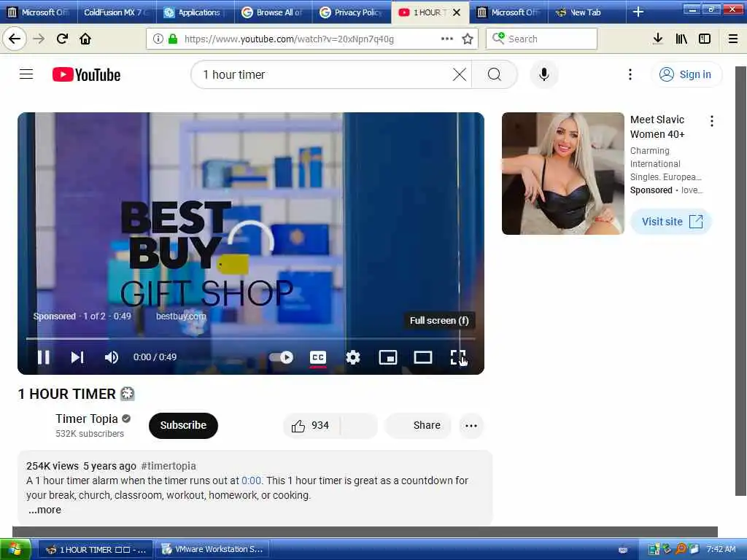Enter full screen mode
The image size is (747, 560).
click(x=458, y=357)
